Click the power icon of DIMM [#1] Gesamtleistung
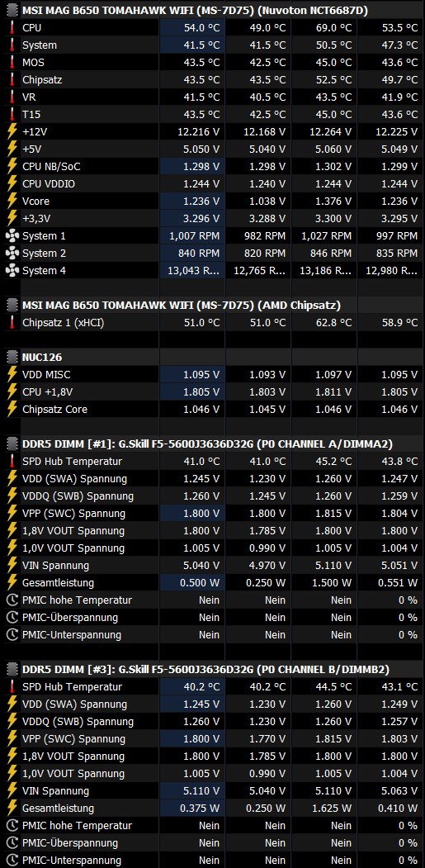This screenshot has height=868, width=425. (12, 582)
